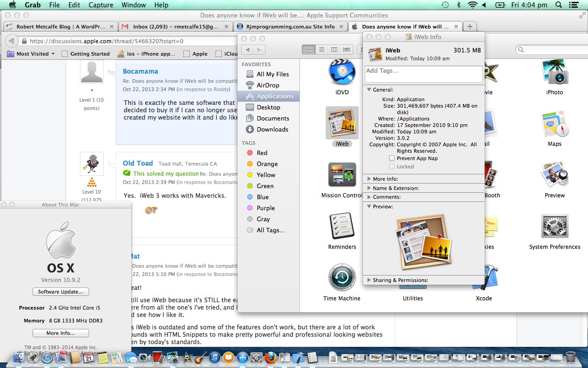Expand the More Info section
The width and height of the screenshot is (588, 368).
click(x=369, y=179)
